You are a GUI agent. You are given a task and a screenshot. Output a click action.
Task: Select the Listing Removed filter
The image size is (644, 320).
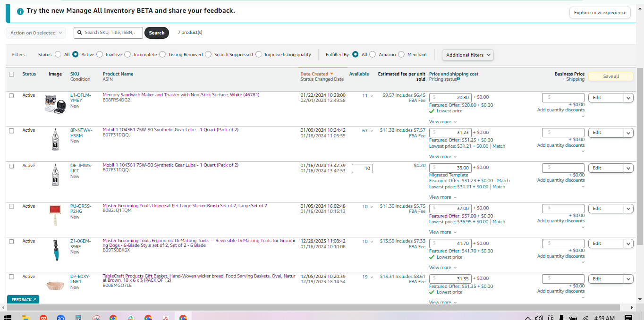tap(162, 54)
